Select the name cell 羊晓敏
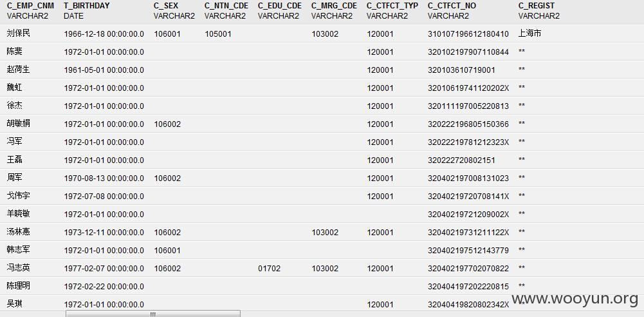The width and height of the screenshot is (644, 317). (19, 214)
